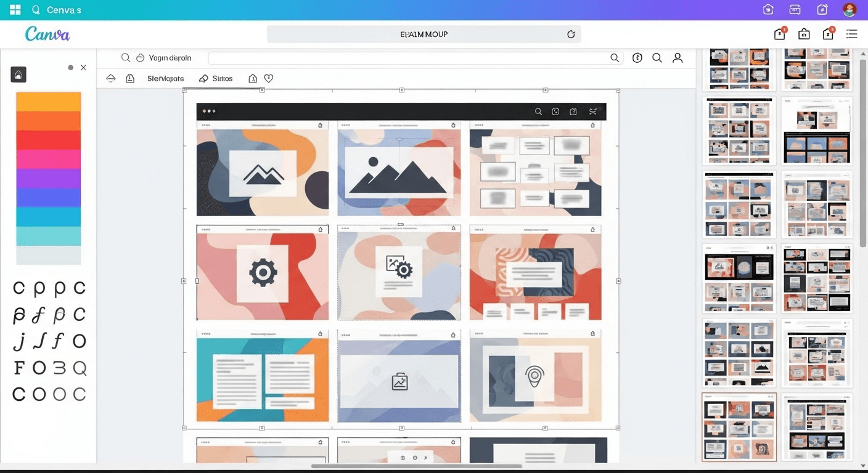The height and width of the screenshot is (473, 868).
Task: Toggle the heart favorite icon in the toolbar
Action: (269, 79)
